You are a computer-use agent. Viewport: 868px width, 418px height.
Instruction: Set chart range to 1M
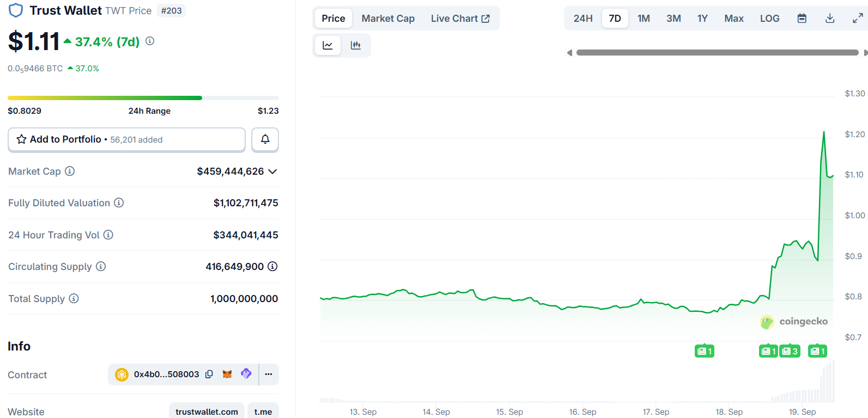click(x=644, y=19)
